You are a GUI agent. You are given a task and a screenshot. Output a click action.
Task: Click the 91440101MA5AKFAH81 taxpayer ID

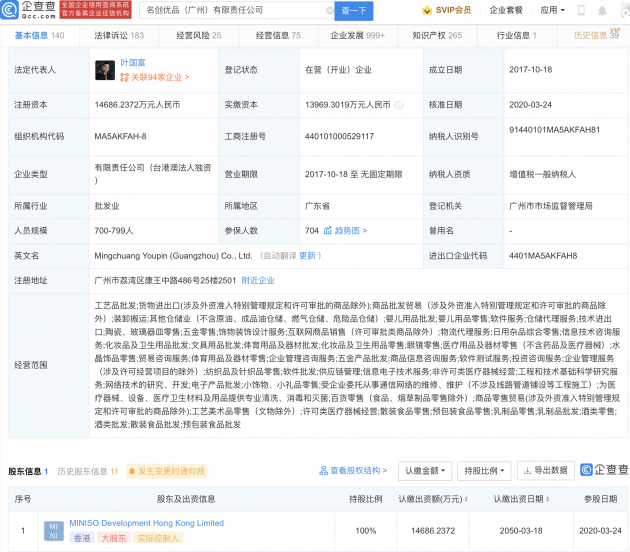(554, 130)
